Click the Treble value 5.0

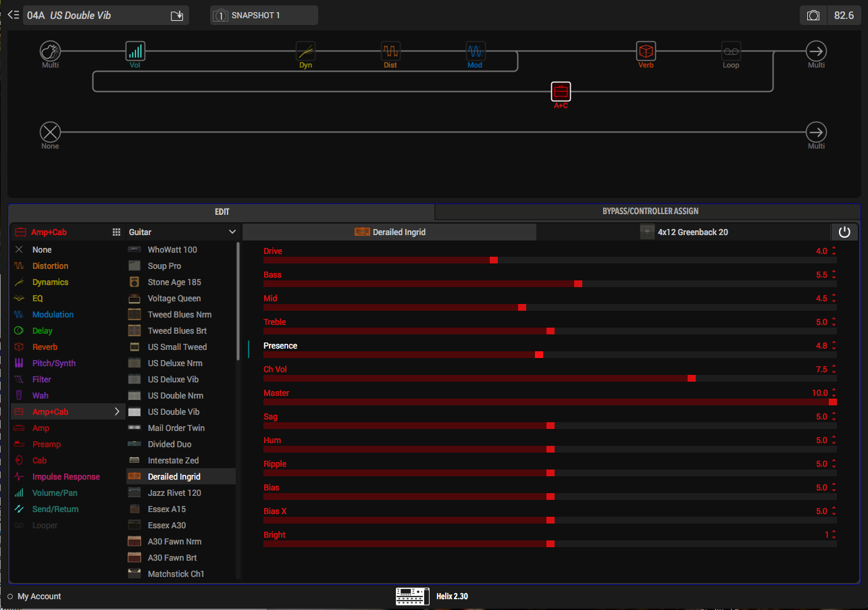point(821,322)
